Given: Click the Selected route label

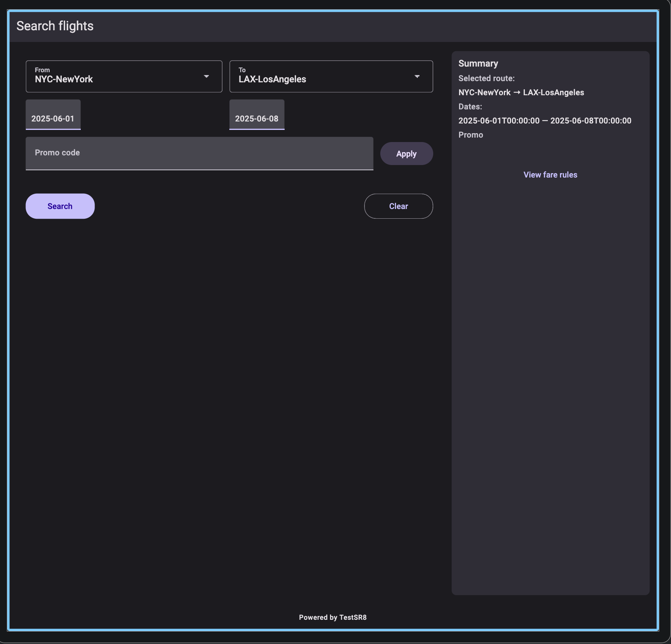Looking at the screenshot, I should tap(486, 78).
